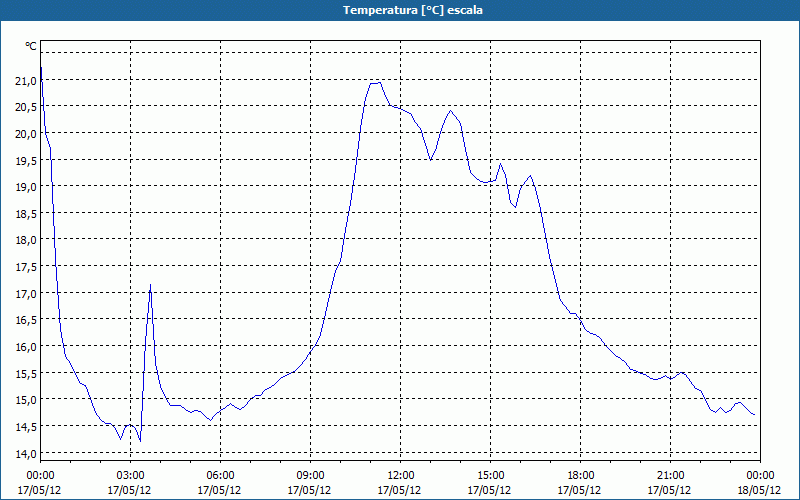Click the 17,0 y-axis label
800x500 pixels.
(26, 293)
